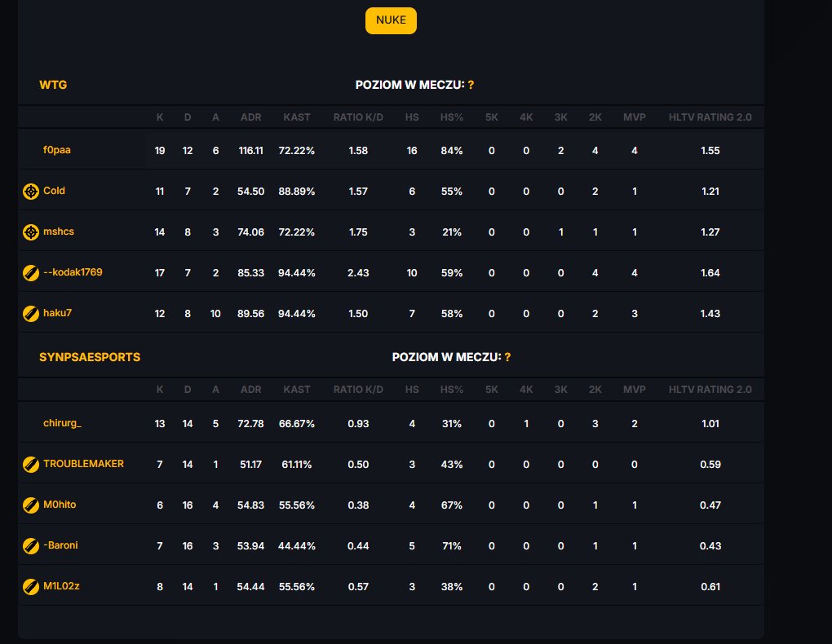Click f0paa's HS% value 84%
The height and width of the screenshot is (644, 832).
coord(452,151)
